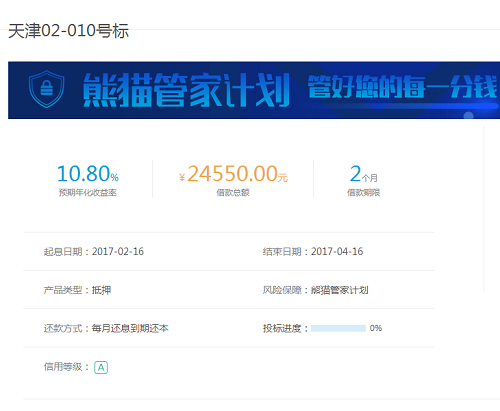Click the 0% bid progress value
Viewport: 500px width, 411px height.
tap(376, 328)
